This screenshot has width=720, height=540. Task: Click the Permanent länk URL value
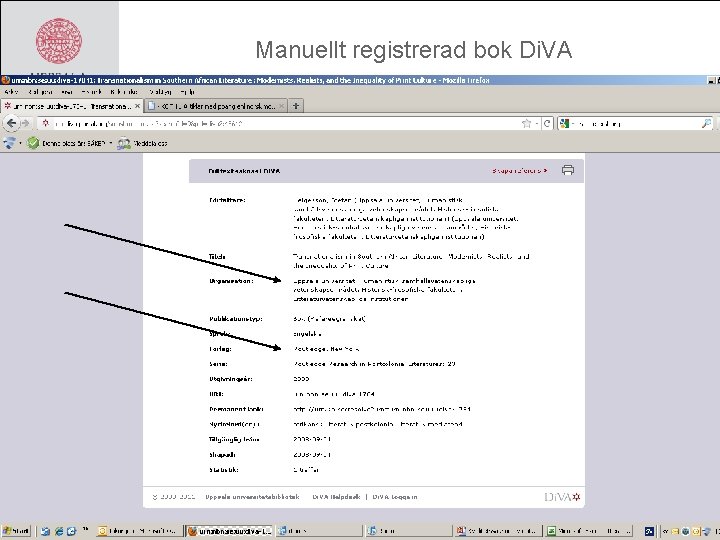382,409
